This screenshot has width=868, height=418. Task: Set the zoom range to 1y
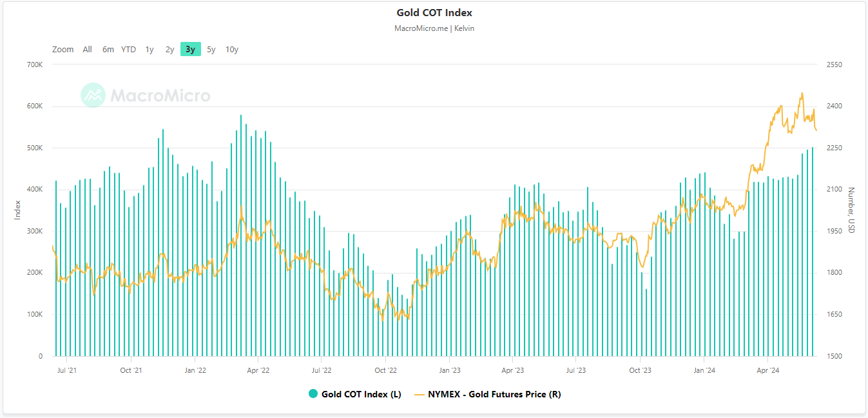point(149,50)
